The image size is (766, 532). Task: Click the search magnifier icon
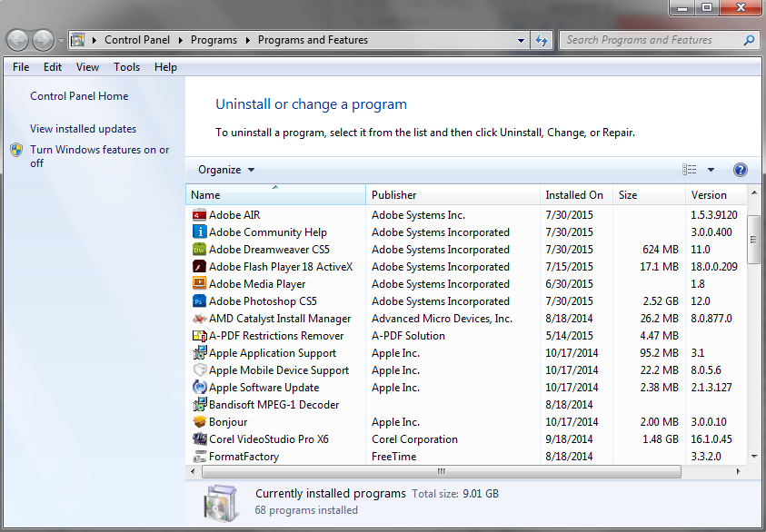pyautogui.click(x=749, y=40)
